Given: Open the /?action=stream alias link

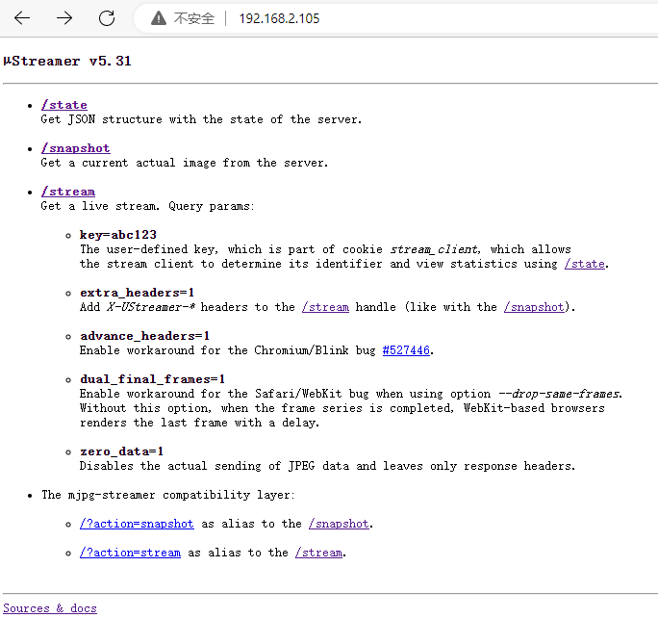Looking at the screenshot, I should (130, 553).
